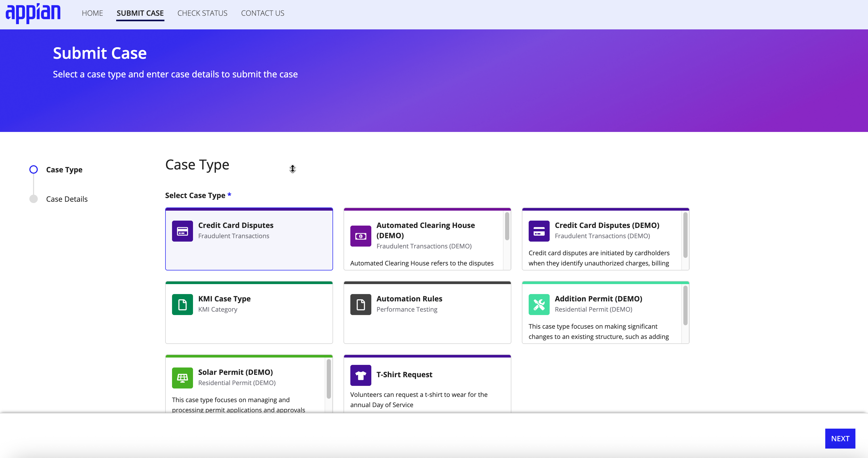Choose the Addition Permit (DEMO) title
The image size is (868, 458).
click(598, 299)
